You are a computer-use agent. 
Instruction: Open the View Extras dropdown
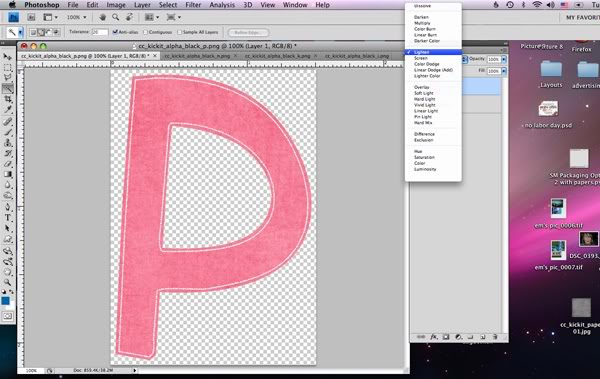pos(51,17)
